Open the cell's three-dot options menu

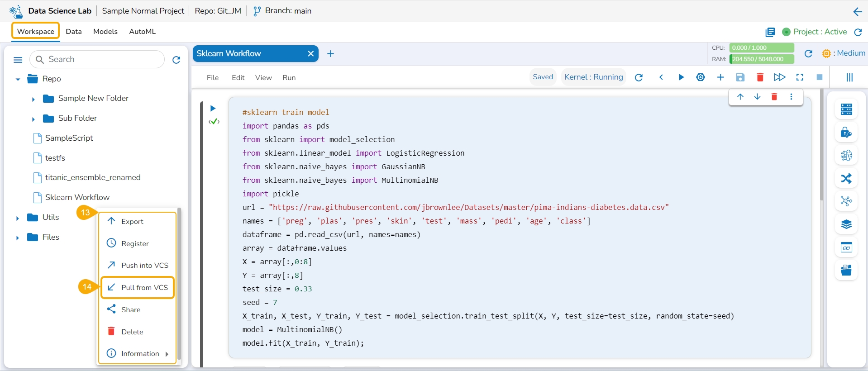coord(791,97)
